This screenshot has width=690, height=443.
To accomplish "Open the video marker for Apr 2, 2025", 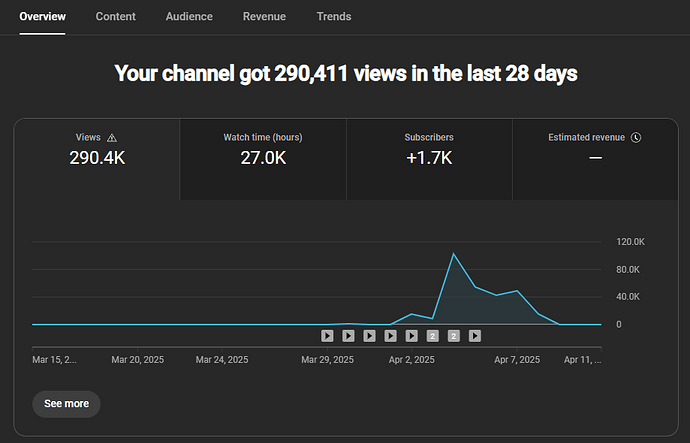I will click(x=411, y=336).
